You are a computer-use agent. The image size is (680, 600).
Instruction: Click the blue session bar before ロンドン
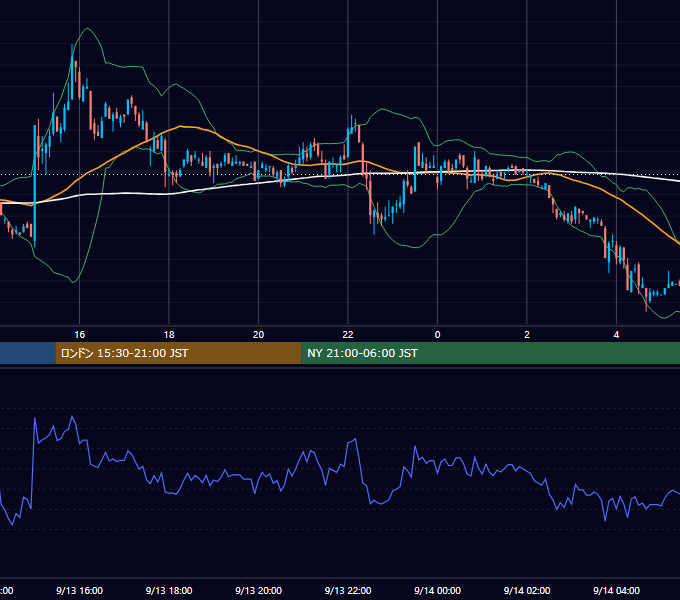tap(27, 353)
